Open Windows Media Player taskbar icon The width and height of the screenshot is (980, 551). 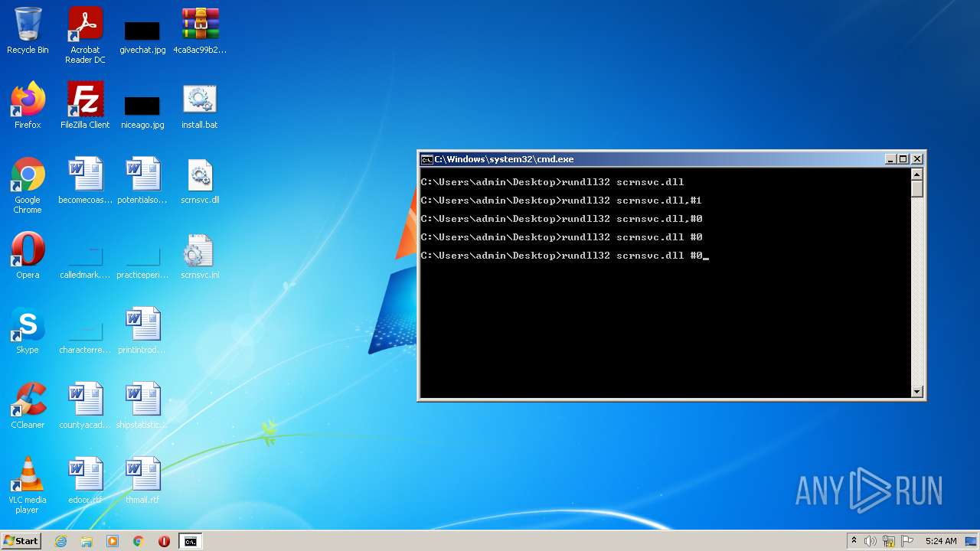113,541
